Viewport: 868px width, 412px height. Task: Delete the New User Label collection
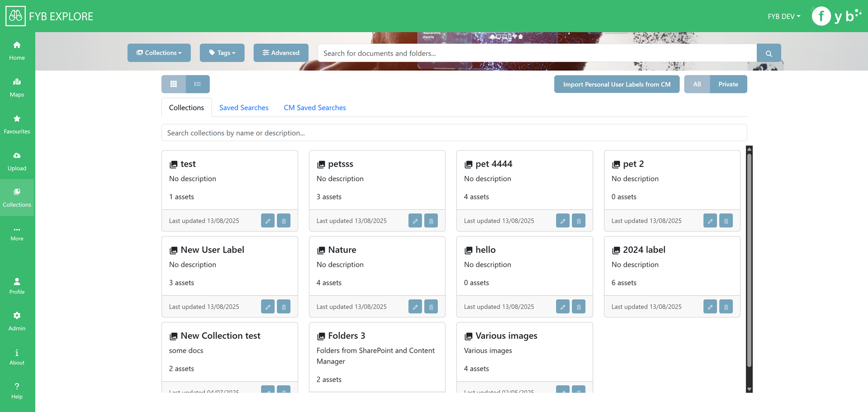pyautogui.click(x=284, y=307)
